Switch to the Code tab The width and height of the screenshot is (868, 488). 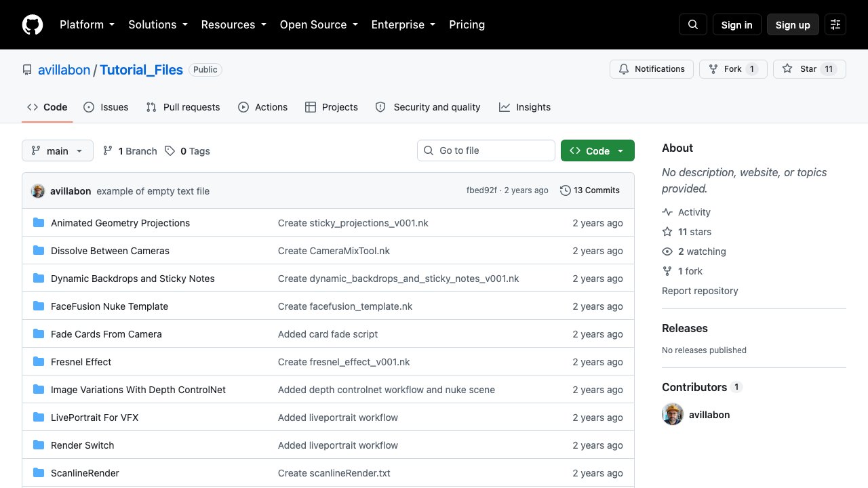(x=47, y=107)
